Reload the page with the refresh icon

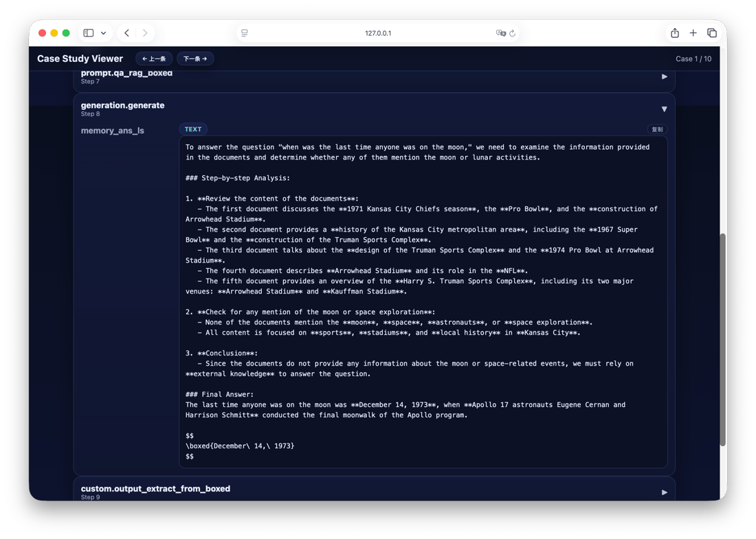tap(513, 33)
